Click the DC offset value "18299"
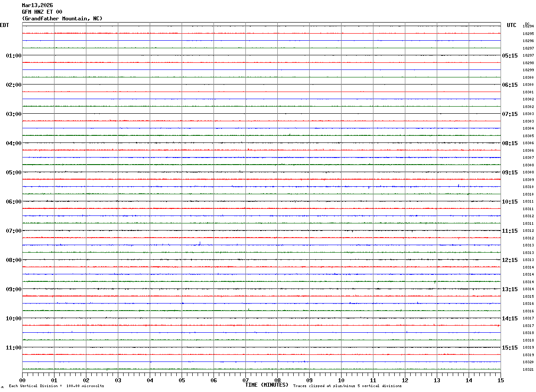This screenshot has width=536, height=392. (x=528, y=70)
